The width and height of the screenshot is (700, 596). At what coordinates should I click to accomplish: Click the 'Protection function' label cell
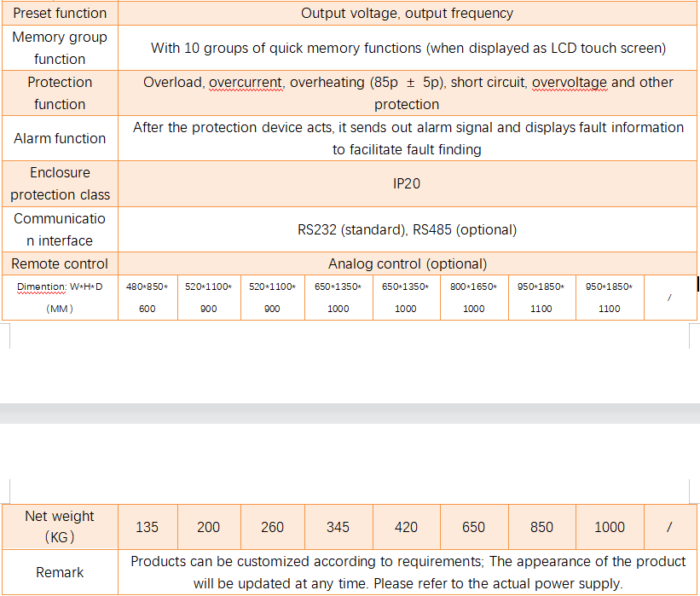60,93
